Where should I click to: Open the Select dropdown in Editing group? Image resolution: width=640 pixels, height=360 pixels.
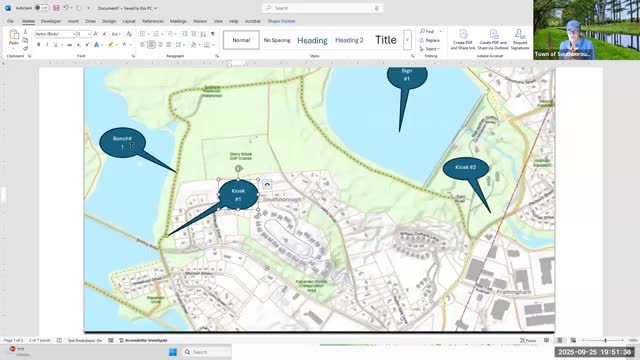[430, 49]
